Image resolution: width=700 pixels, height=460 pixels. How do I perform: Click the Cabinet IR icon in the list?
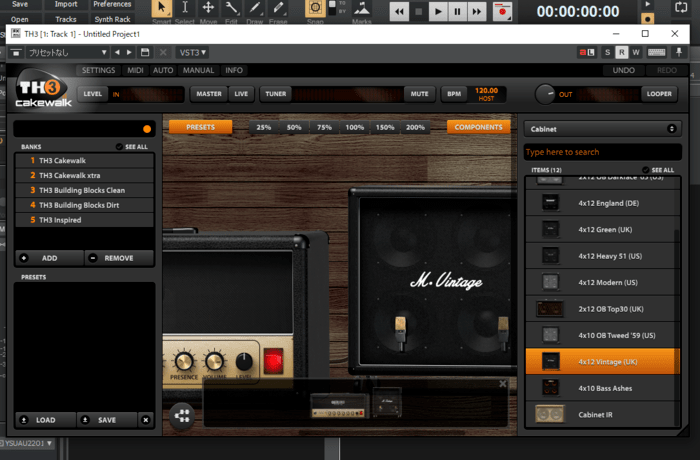pyautogui.click(x=549, y=415)
